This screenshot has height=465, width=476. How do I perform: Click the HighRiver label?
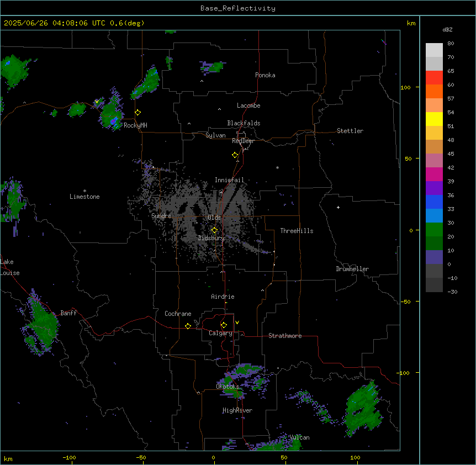[x=237, y=410]
